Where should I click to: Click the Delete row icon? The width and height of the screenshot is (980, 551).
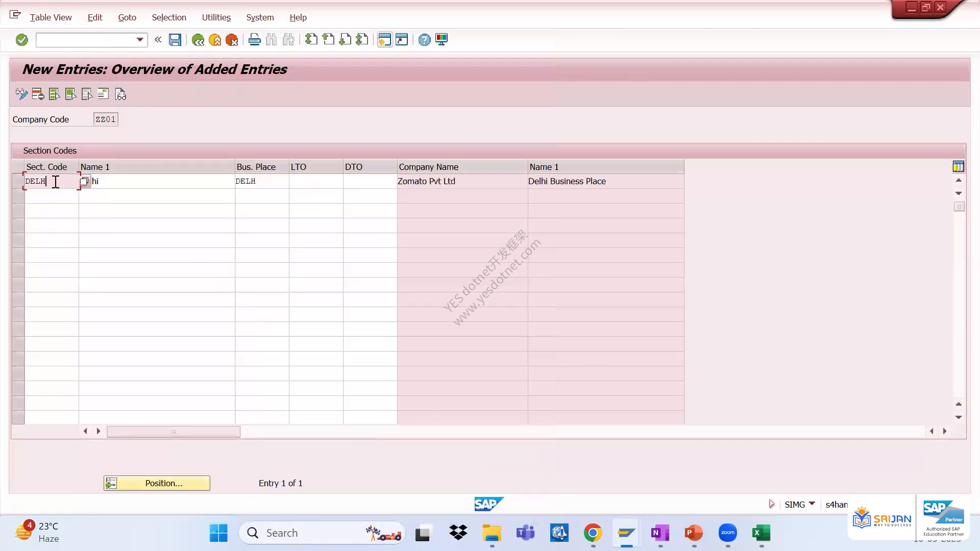[x=38, y=94]
